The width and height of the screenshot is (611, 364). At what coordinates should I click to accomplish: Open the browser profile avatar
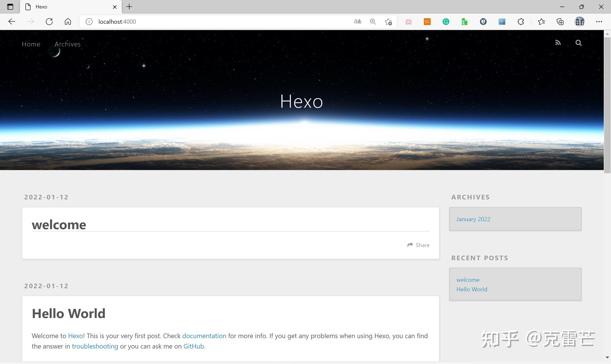[x=579, y=22]
